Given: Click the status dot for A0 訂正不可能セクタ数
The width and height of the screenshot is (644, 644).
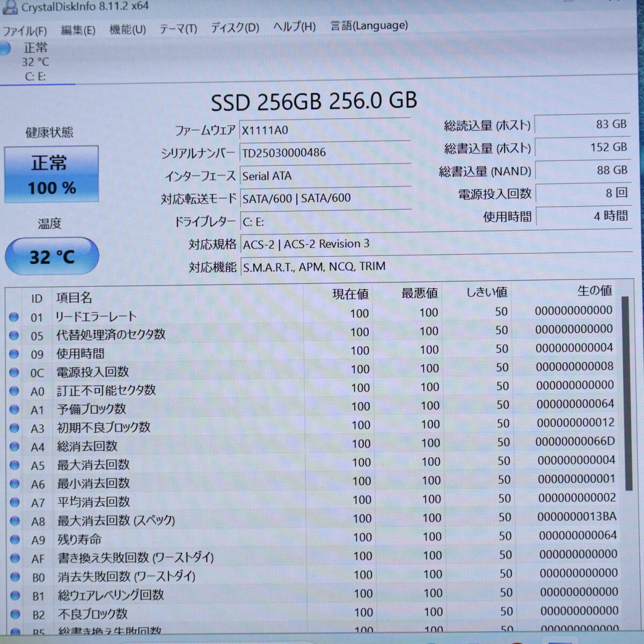Looking at the screenshot, I should coord(14,391).
